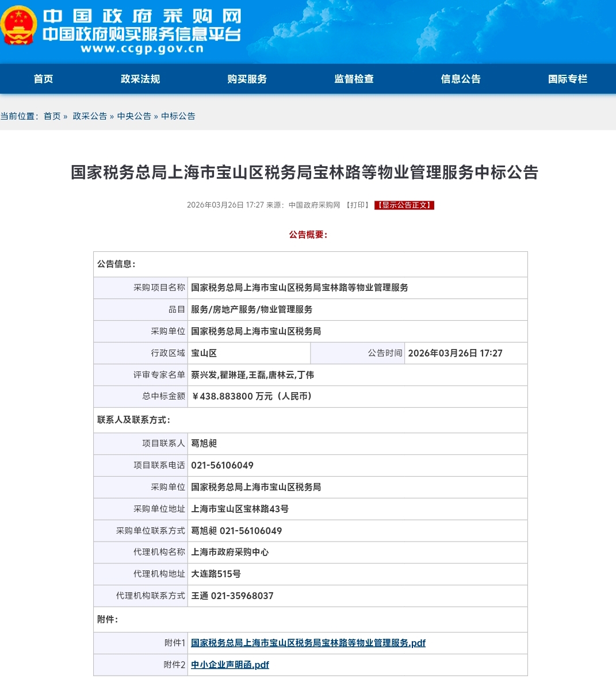Screen dimensions: 616x694
Task: Click the www.ccgp.gov.cn site URL text
Action: pos(142,49)
